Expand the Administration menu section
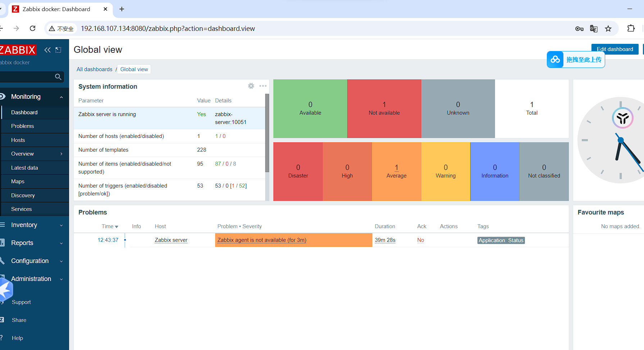The width and height of the screenshot is (644, 350). click(x=62, y=279)
